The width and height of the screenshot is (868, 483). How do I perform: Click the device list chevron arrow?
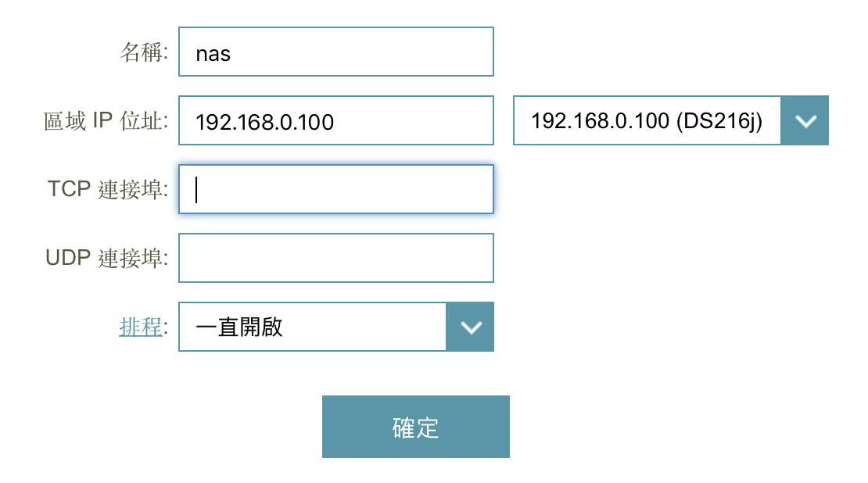[805, 120]
